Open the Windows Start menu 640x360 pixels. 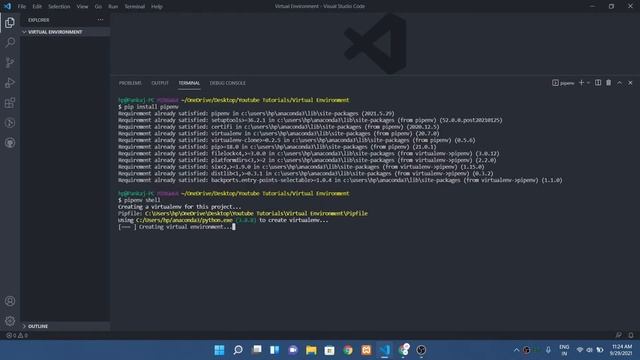coord(219,350)
